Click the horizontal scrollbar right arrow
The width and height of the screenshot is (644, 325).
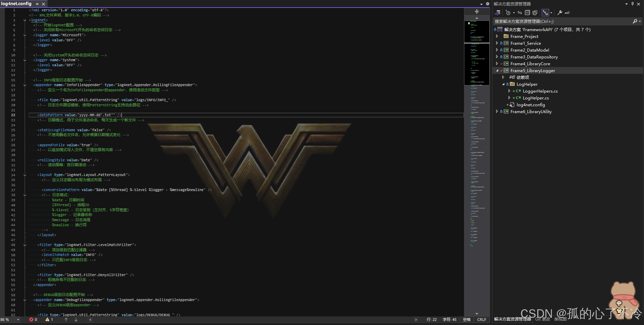click(x=416, y=320)
